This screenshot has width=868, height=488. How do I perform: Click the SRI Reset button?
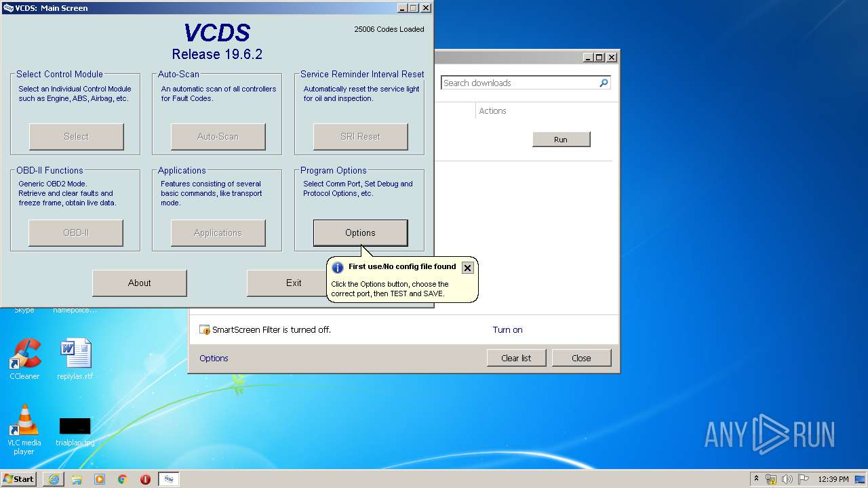[360, 136]
